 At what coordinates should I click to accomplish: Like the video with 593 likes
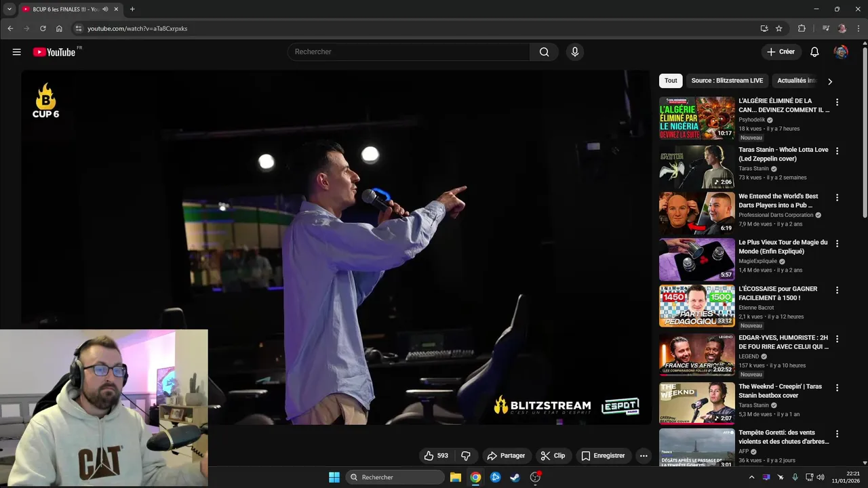(x=435, y=455)
